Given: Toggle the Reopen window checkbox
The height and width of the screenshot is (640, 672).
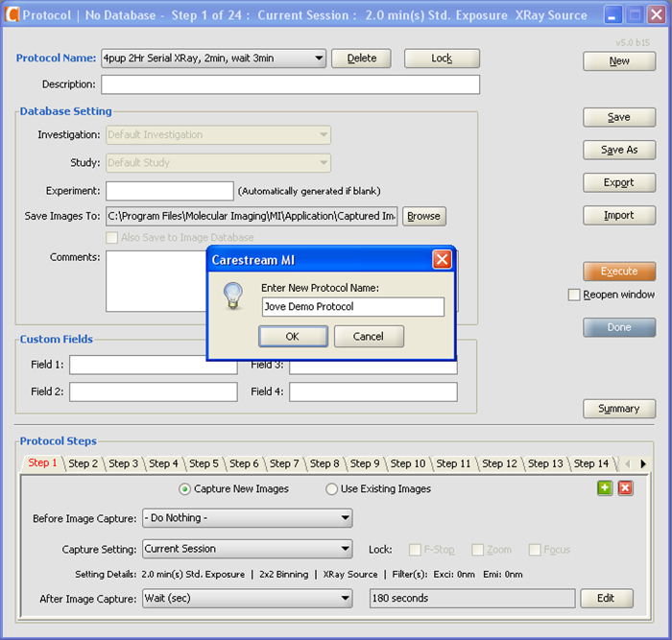Looking at the screenshot, I should [x=573, y=295].
